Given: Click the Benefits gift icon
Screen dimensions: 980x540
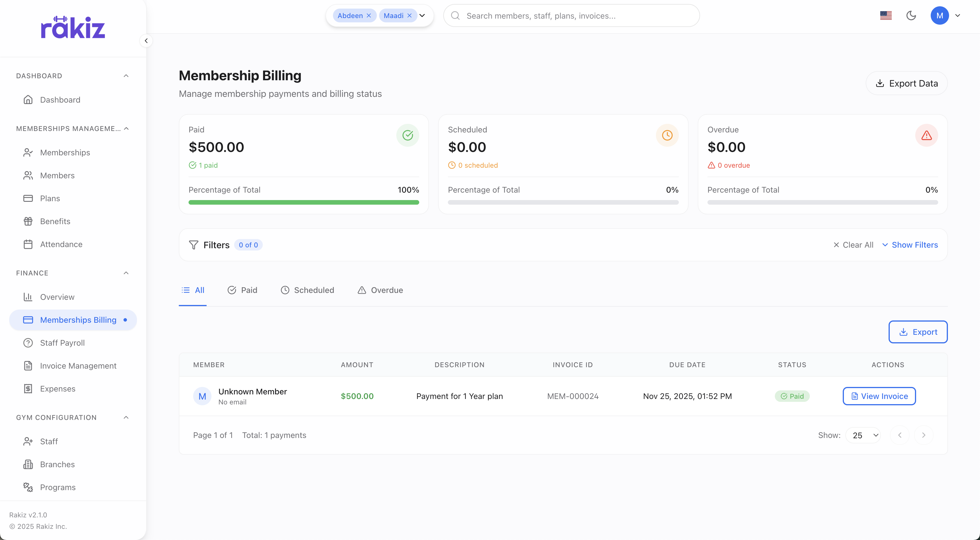Looking at the screenshot, I should tap(29, 221).
